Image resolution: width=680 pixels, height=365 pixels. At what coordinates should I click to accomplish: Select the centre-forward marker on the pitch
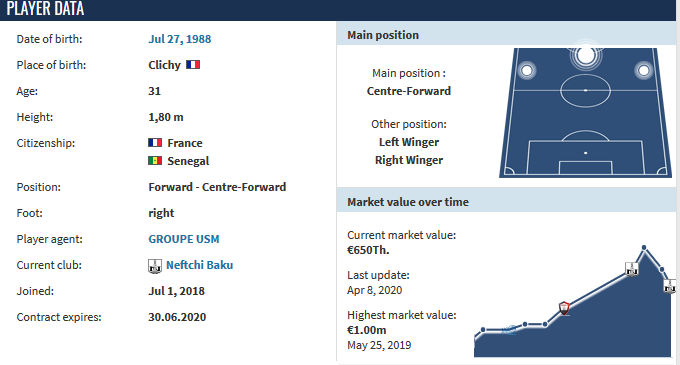tap(586, 55)
